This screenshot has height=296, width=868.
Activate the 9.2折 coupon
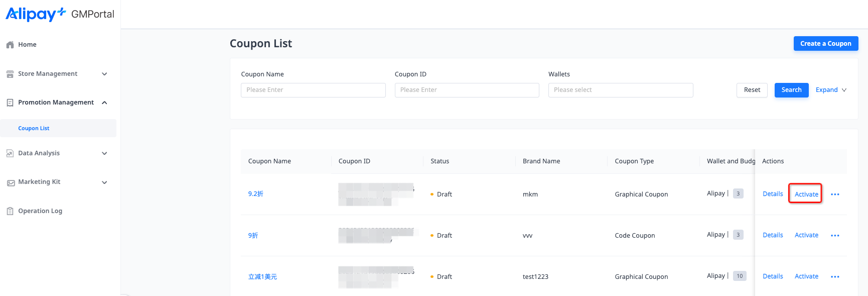point(806,194)
